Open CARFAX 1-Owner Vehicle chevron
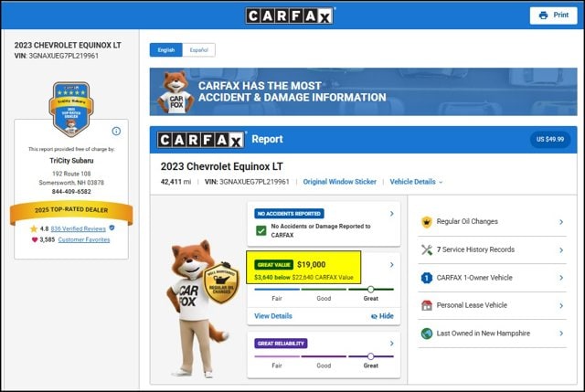Screen dimensions: 585x392 pos(561,278)
